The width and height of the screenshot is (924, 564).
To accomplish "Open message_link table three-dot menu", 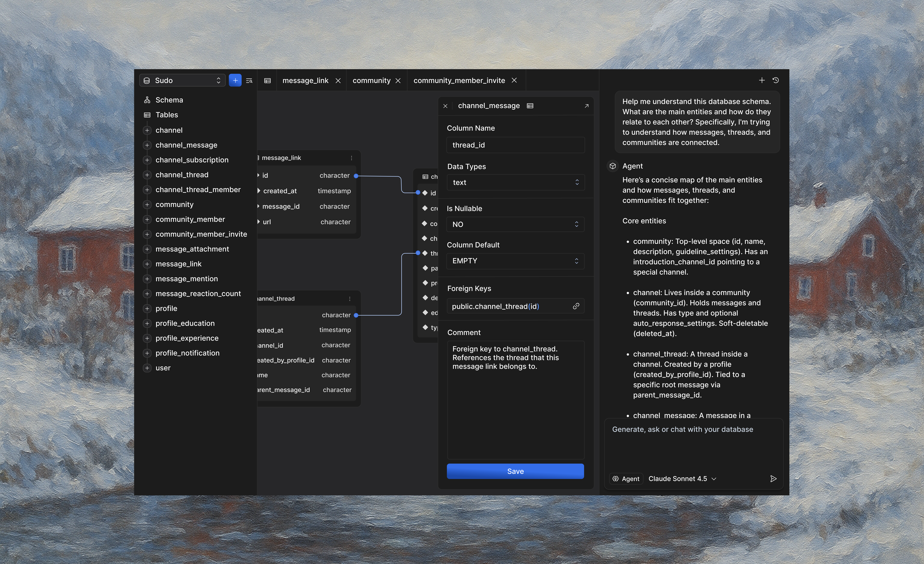I will click(351, 158).
